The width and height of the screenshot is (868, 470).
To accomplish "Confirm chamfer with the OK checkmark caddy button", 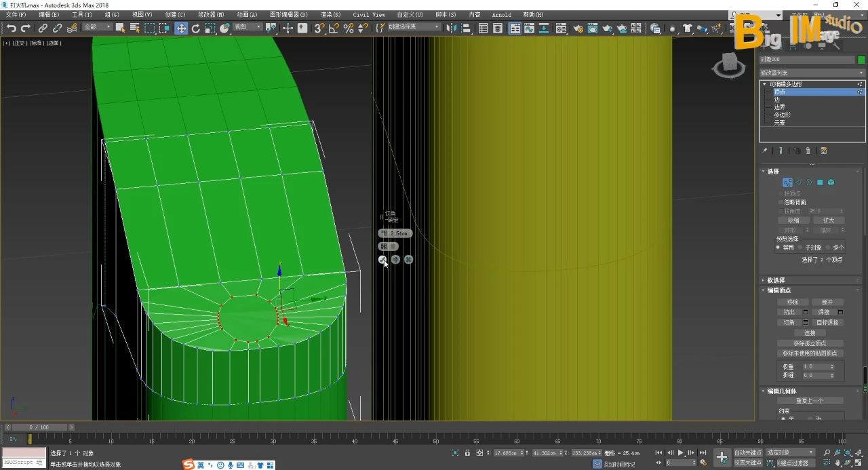I will [382, 260].
